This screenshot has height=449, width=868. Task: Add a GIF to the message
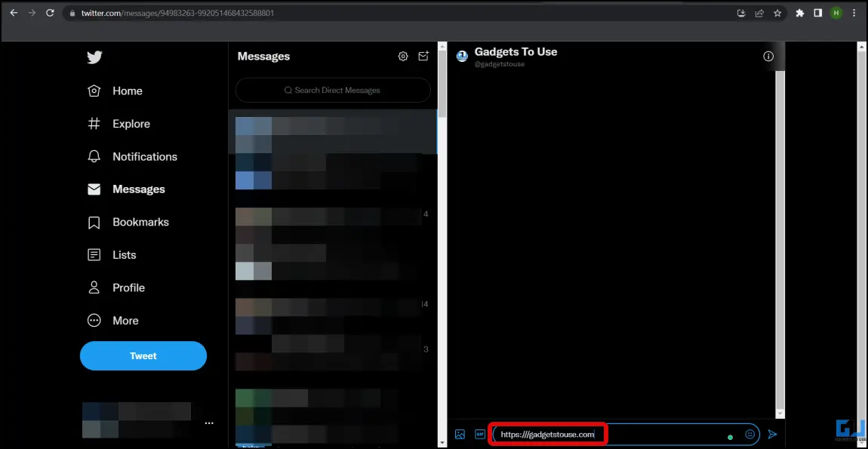(480, 435)
